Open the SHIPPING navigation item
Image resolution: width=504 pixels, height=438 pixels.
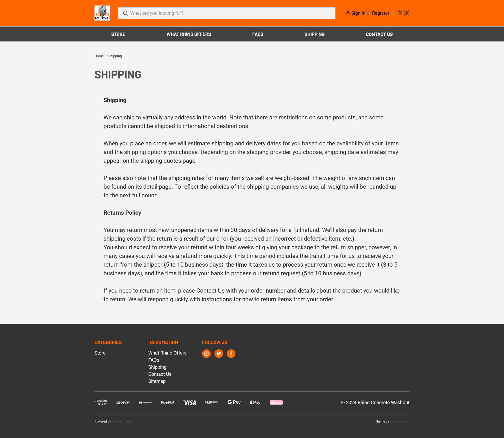click(x=314, y=34)
